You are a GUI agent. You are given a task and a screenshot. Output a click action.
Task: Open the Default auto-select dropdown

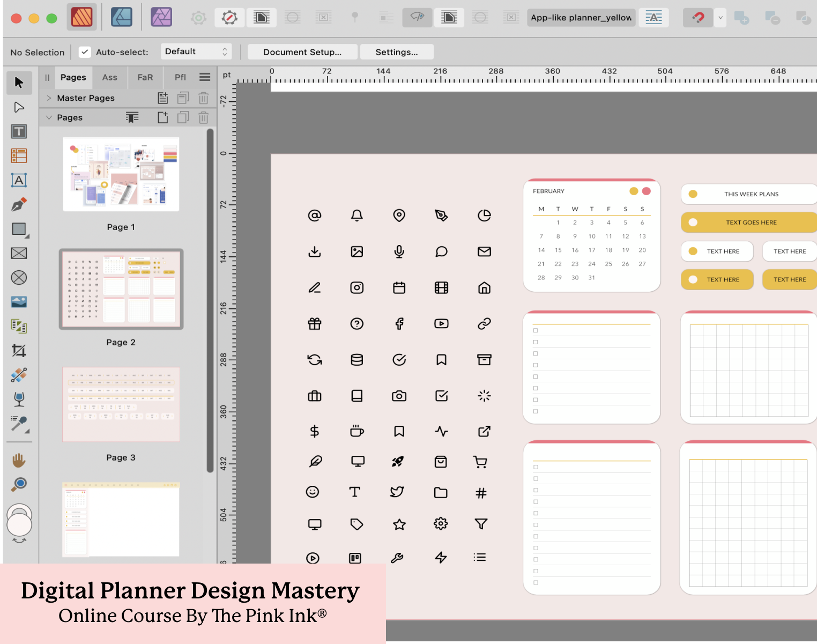pos(196,51)
